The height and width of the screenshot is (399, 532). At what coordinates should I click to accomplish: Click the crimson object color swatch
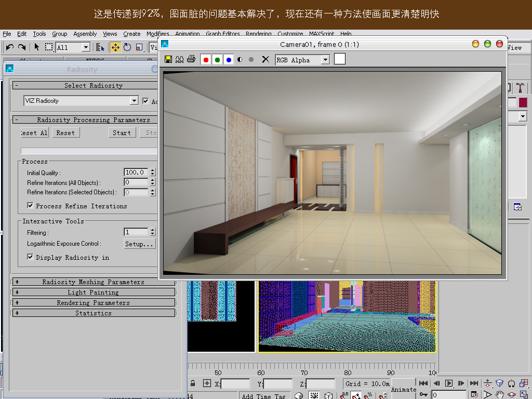tap(523, 102)
